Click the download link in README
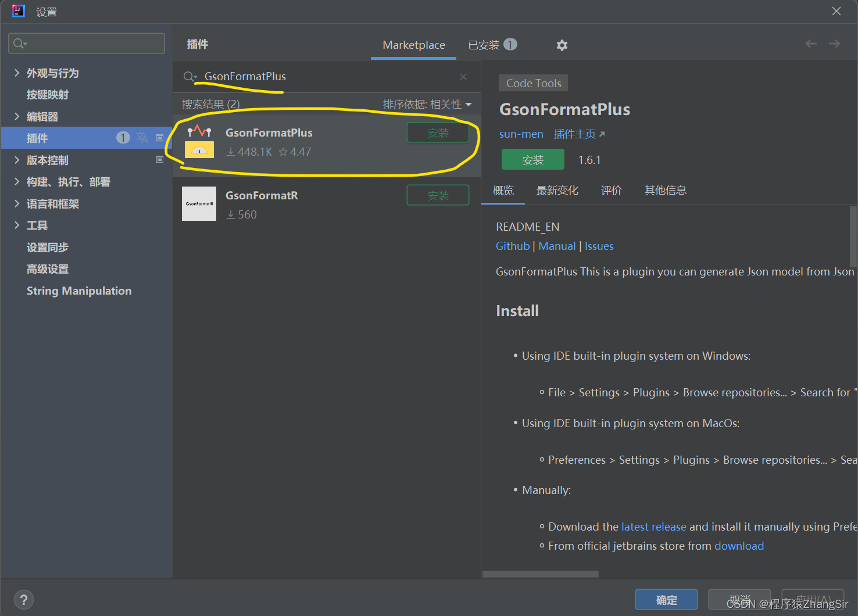 [739, 546]
